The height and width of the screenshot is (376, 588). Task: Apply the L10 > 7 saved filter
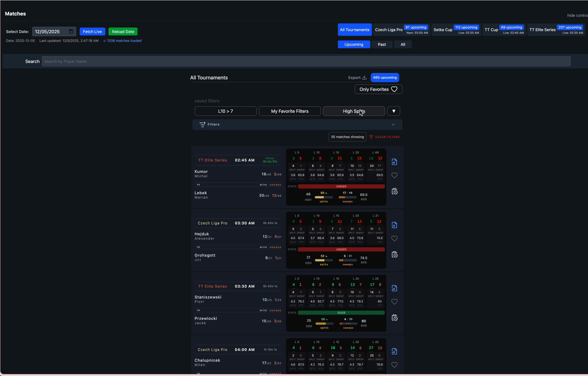(x=226, y=111)
